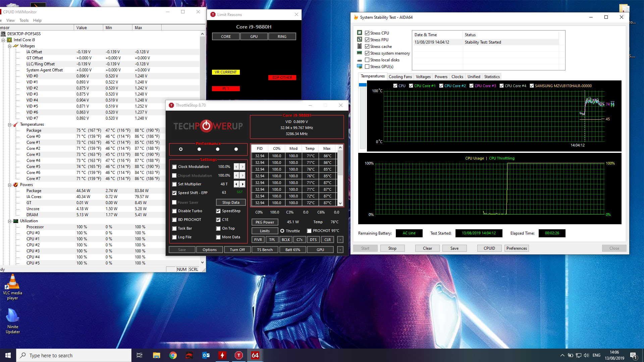Click network icon in system tray
Viewport: 644px width, 362px height.
[x=579, y=355]
